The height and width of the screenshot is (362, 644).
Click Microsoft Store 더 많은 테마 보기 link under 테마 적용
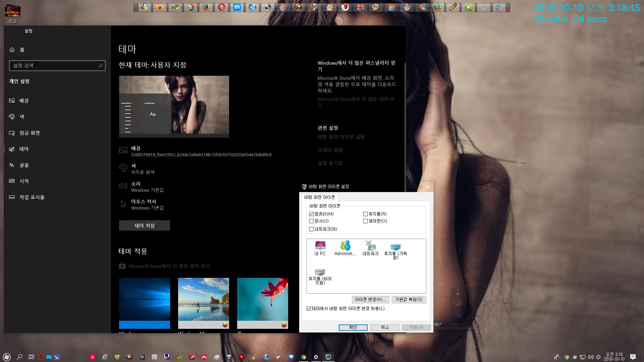(x=169, y=266)
